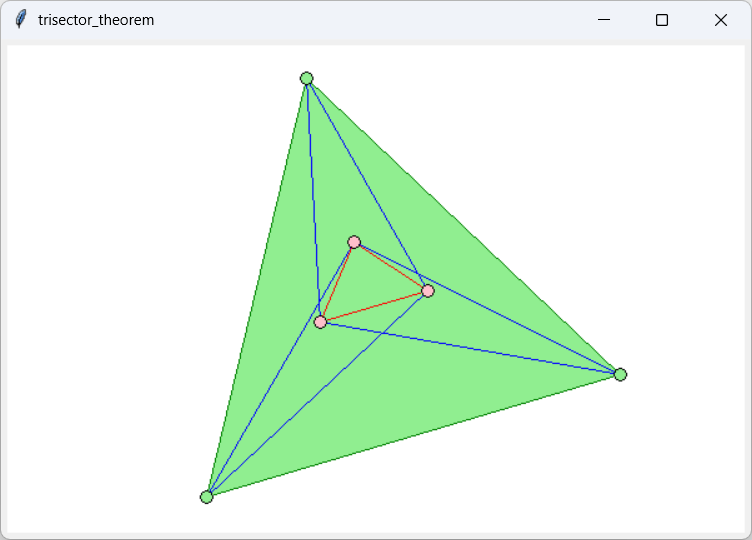Click red edge joining lower-left and right pink points

pyautogui.click(x=374, y=307)
